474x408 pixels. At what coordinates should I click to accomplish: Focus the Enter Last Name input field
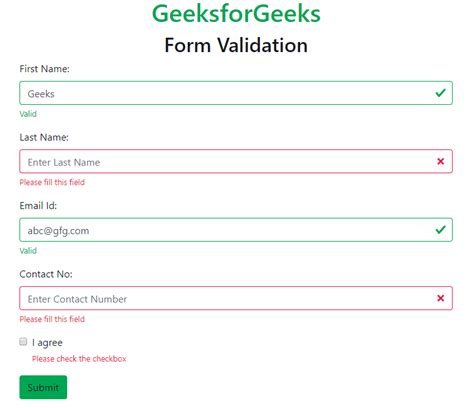pos(236,161)
